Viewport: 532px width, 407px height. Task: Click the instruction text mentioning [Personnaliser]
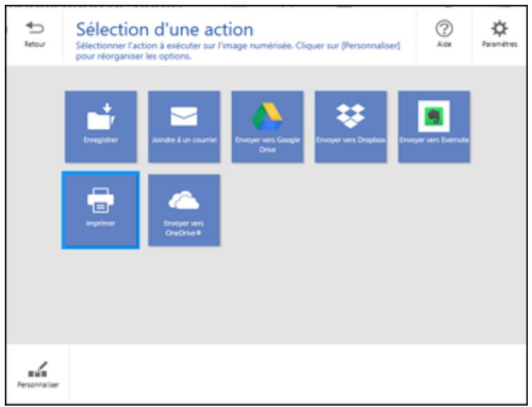(238, 51)
